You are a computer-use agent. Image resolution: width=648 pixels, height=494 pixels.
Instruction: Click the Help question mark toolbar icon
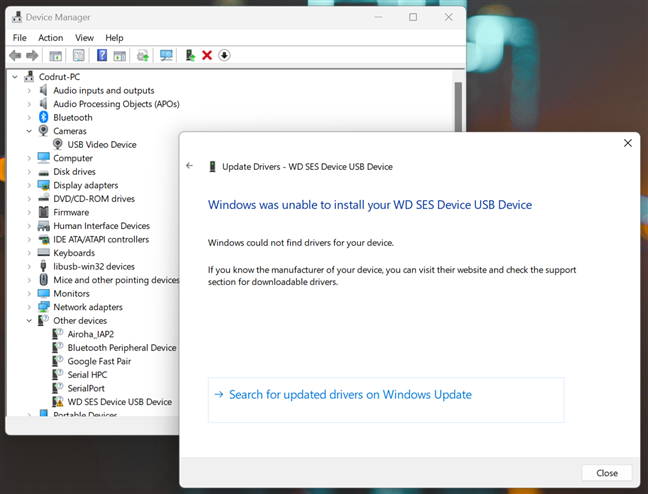click(x=102, y=55)
